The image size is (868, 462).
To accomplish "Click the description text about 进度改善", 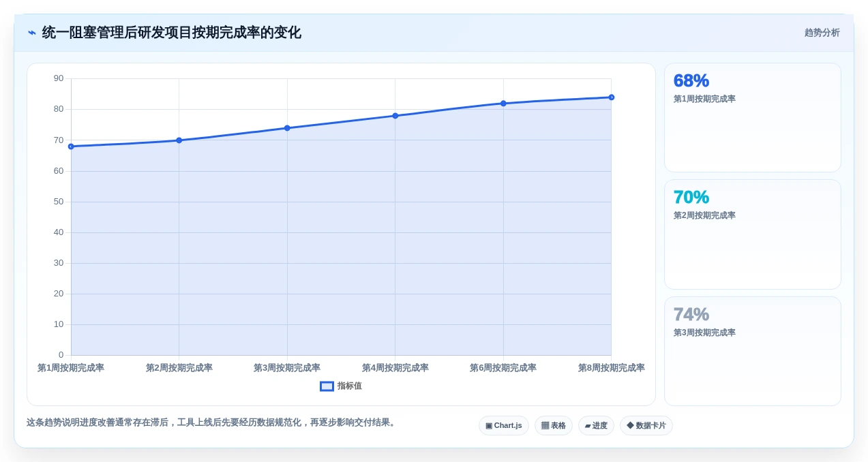I will click(x=212, y=422).
